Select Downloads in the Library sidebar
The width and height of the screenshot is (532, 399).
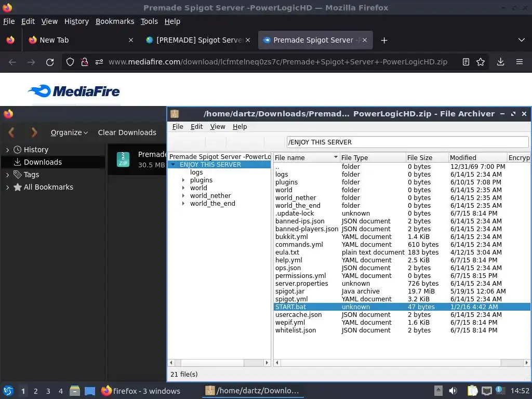point(53,162)
